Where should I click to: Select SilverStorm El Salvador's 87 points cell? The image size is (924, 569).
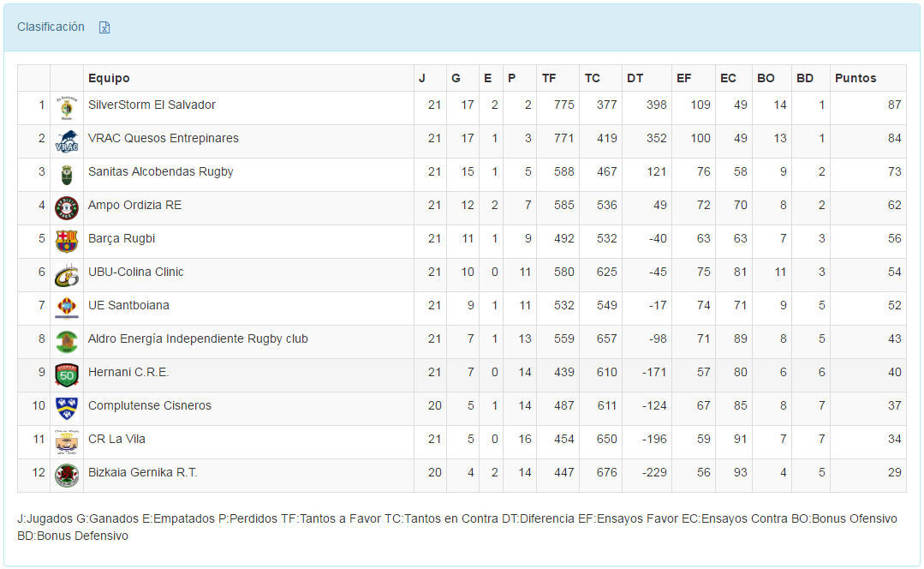894,105
